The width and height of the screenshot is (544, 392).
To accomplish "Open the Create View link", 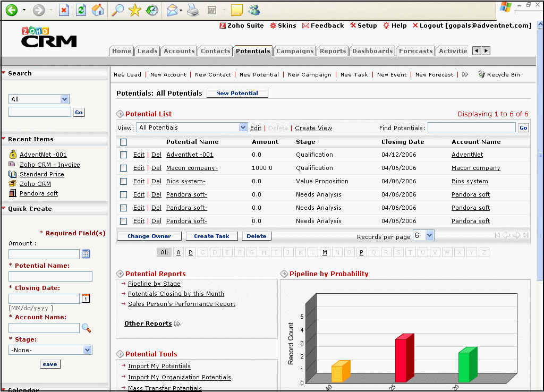I will pos(313,128).
